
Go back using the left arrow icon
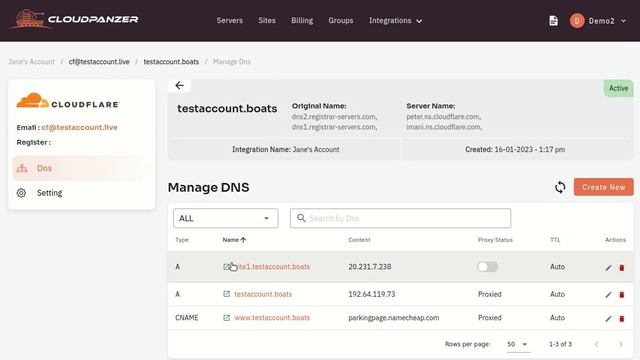(x=180, y=85)
